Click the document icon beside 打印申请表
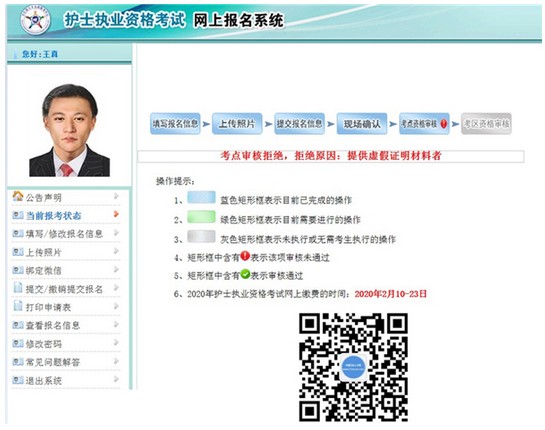The height and width of the screenshot is (430, 545). [18, 306]
